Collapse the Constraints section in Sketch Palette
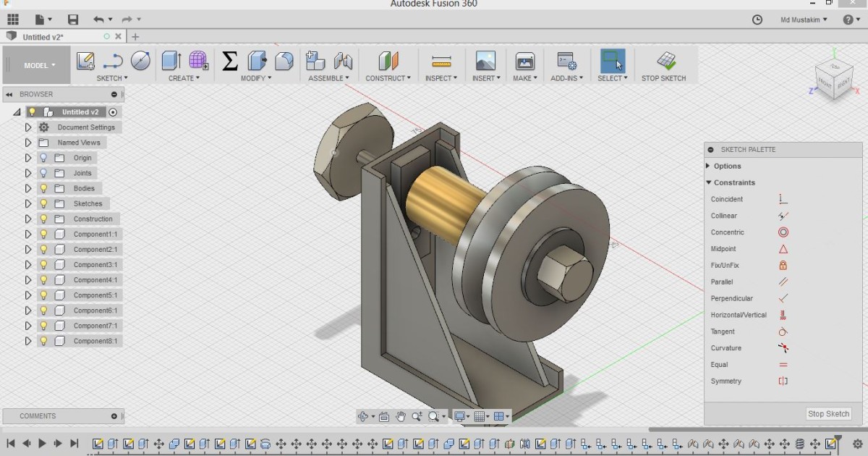The height and width of the screenshot is (456, 868). pos(709,182)
